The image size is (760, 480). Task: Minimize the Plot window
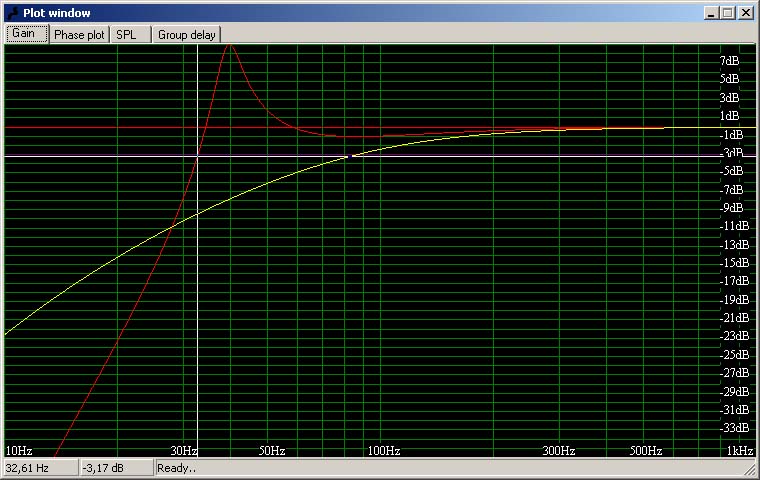711,13
